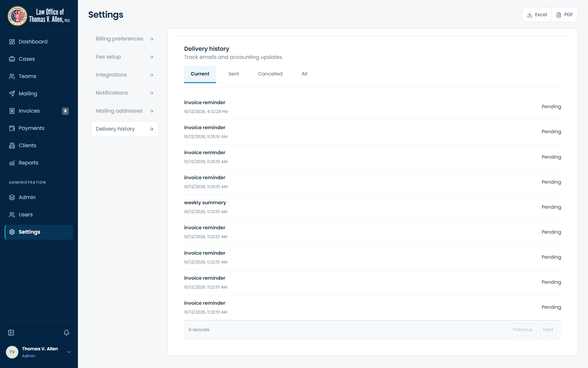Image resolution: width=588 pixels, height=368 pixels.
Task: Open Mailing addresses arrow
Action: [x=151, y=111]
